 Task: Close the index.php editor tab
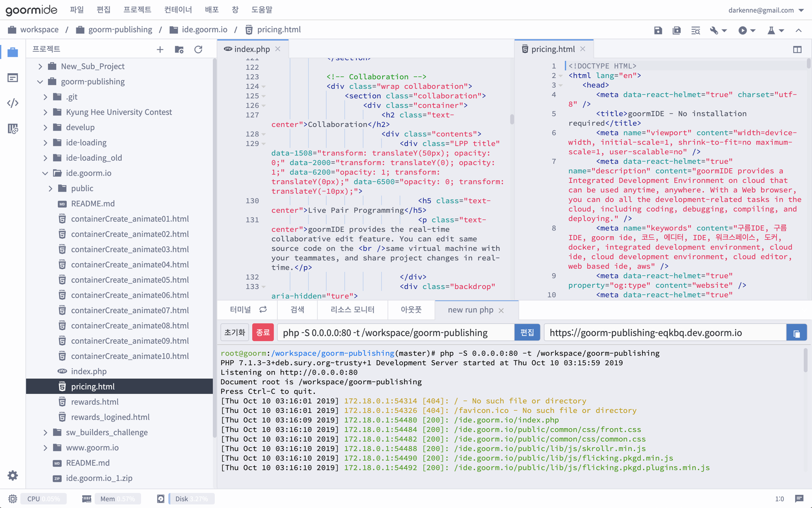coord(278,49)
